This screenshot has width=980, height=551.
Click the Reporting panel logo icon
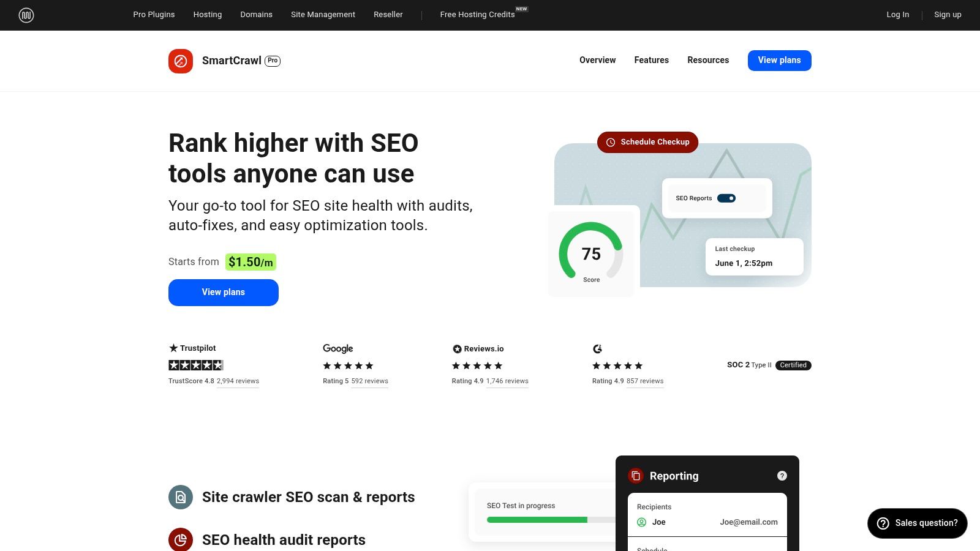pyautogui.click(x=636, y=476)
